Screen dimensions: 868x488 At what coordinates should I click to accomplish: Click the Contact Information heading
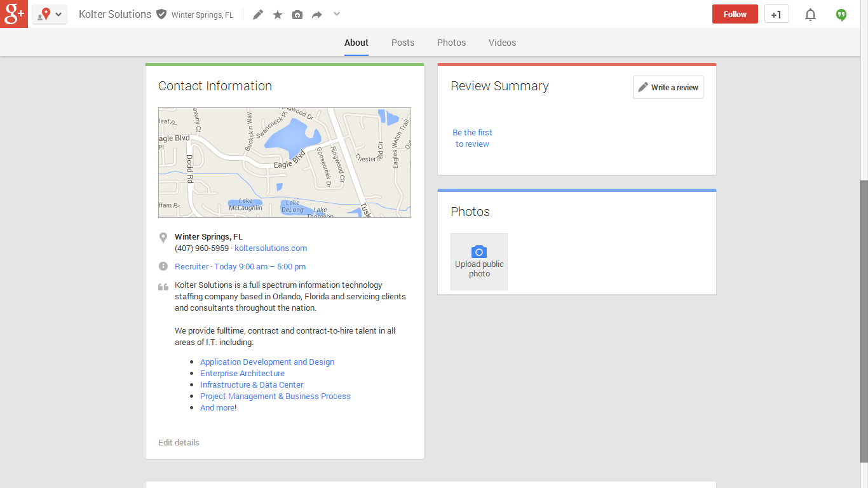(x=215, y=86)
